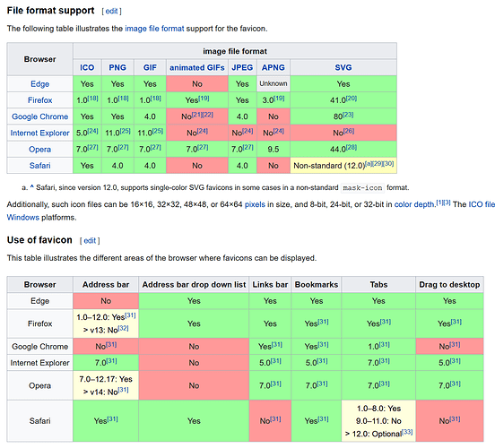Click reference [27] in Opera JPEG cell
The image size is (495, 448).
(247, 147)
